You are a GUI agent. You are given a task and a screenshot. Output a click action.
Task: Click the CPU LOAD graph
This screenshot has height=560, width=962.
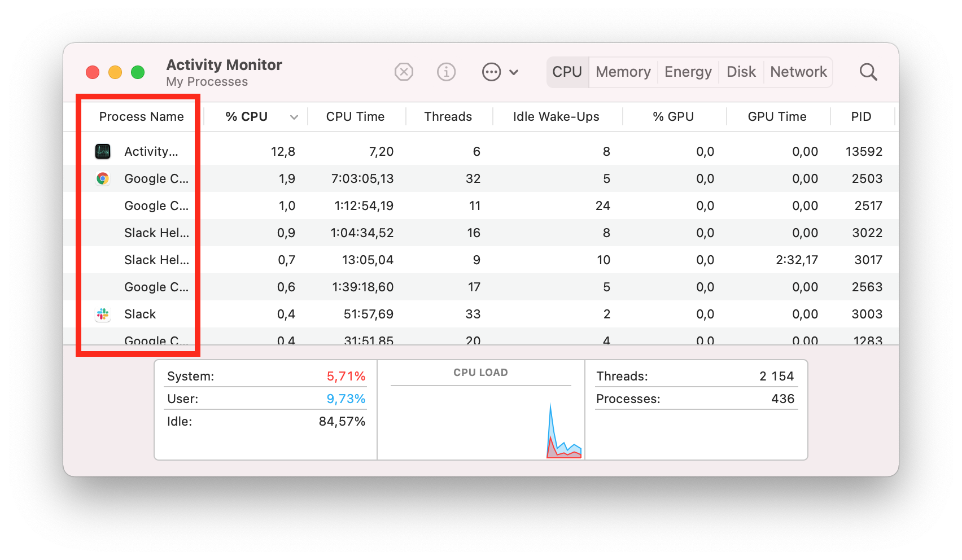(x=481, y=422)
